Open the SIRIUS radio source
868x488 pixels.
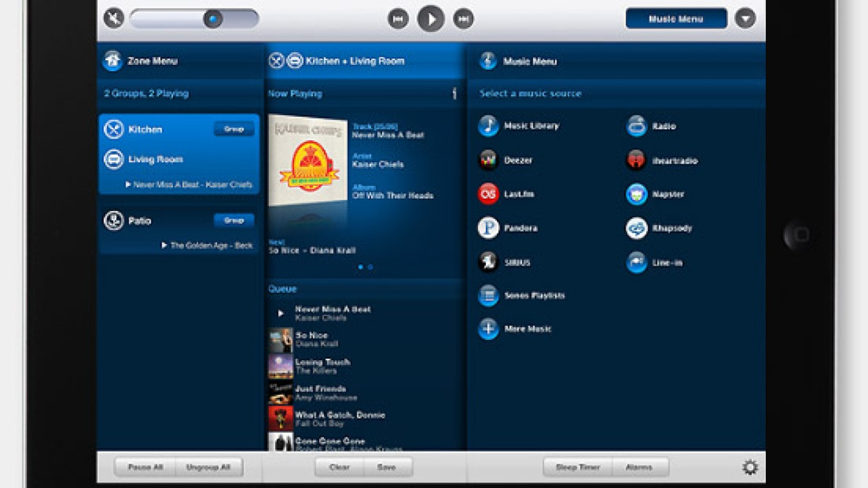[x=489, y=262]
